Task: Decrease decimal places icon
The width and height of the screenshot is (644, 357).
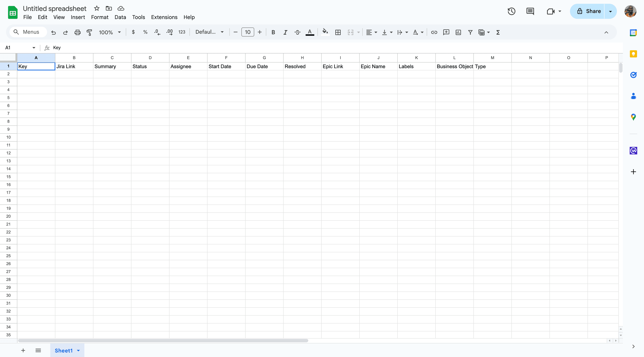Action: [157, 32]
